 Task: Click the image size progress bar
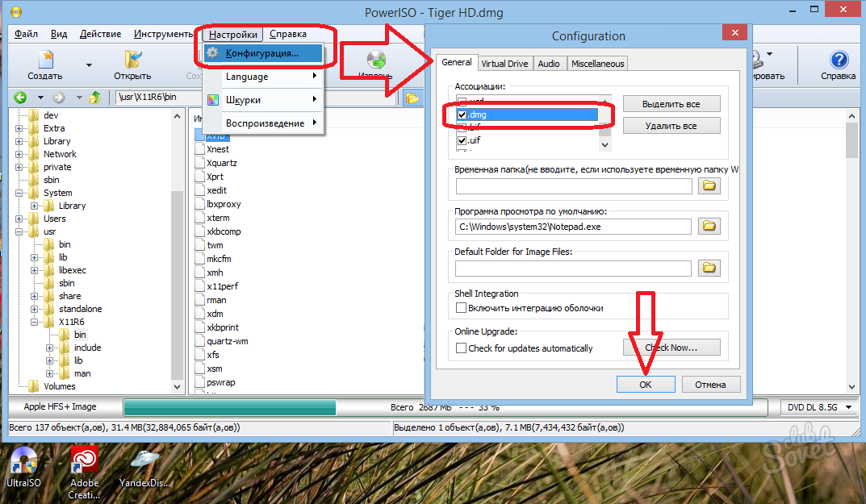click(446, 407)
